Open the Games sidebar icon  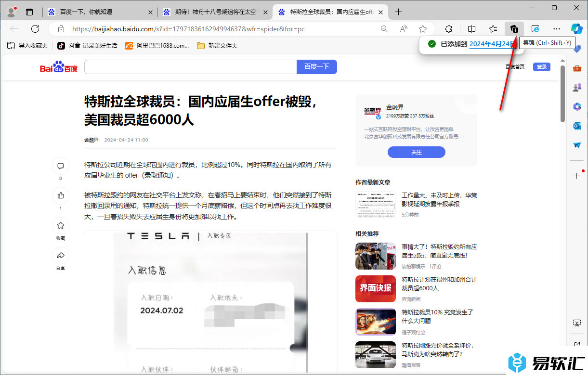point(577,88)
